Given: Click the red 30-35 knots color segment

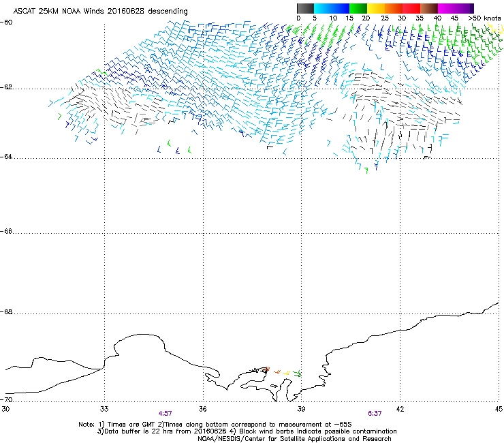Looking at the screenshot, I should coord(411,8).
